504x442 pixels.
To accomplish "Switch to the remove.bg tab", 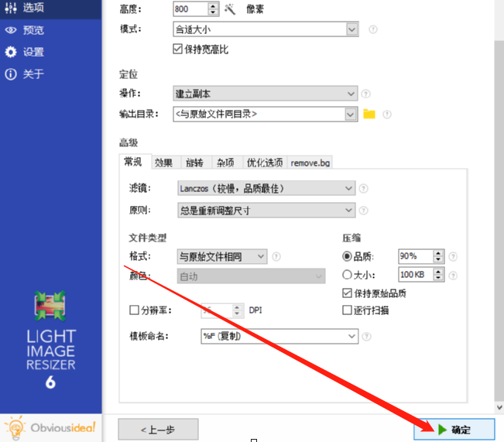I will tap(310, 163).
